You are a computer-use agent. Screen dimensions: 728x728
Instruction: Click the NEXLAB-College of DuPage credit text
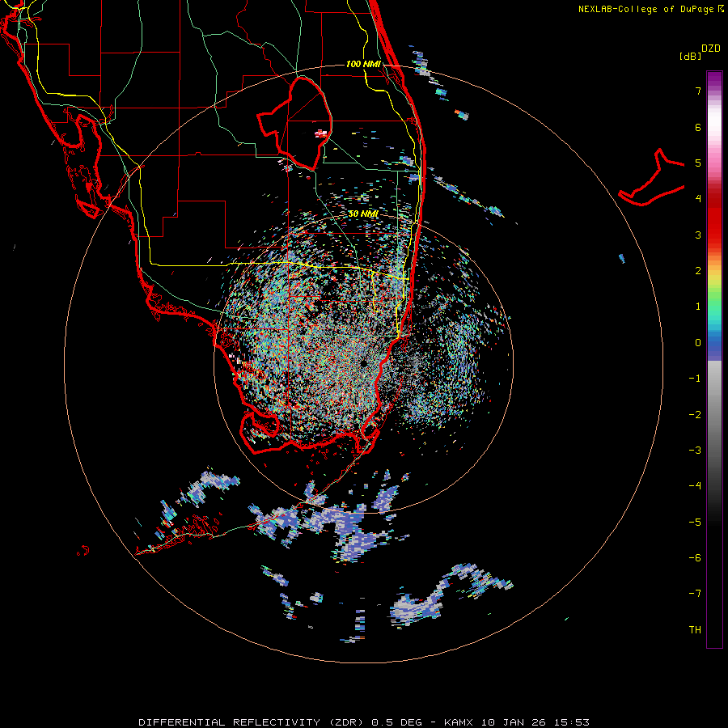(651, 9)
